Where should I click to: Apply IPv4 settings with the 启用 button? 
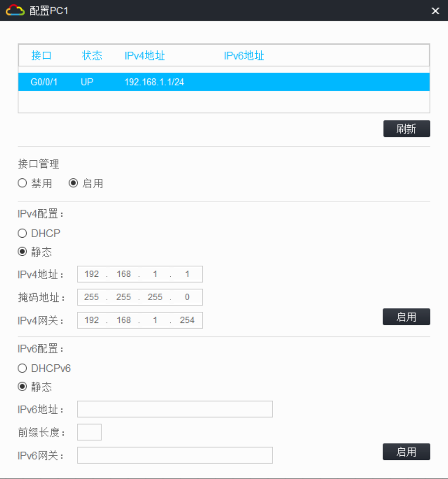coord(406,317)
